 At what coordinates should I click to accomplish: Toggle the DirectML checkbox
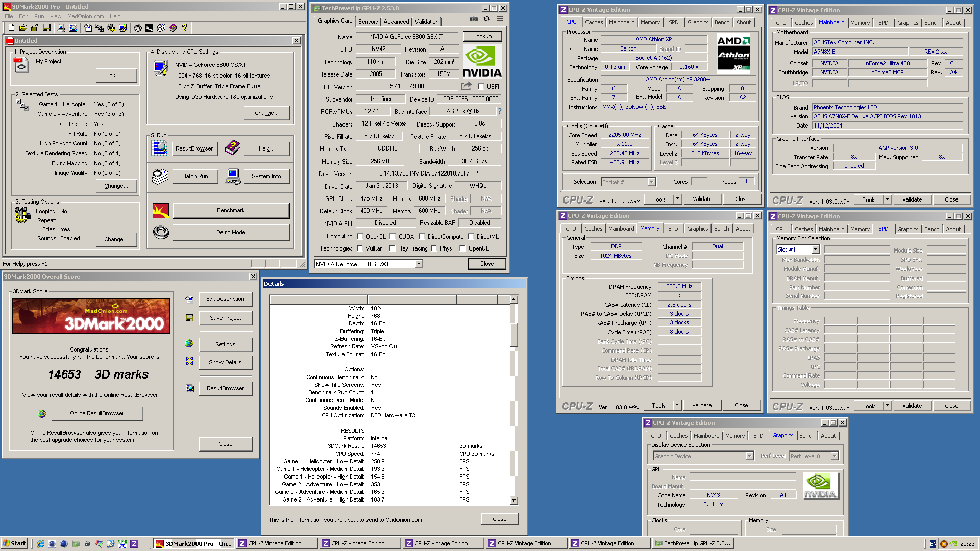[x=471, y=237]
